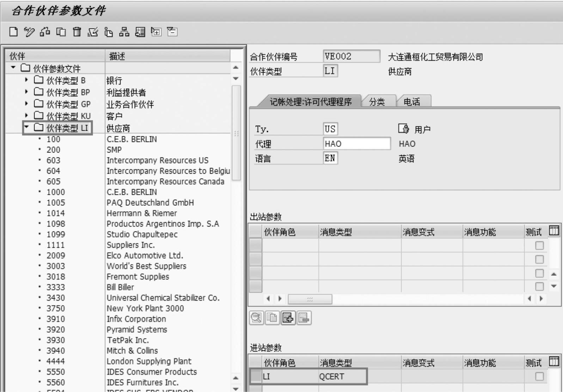
Task: Delete outbound parameter with minus icon
Action: 304,318
